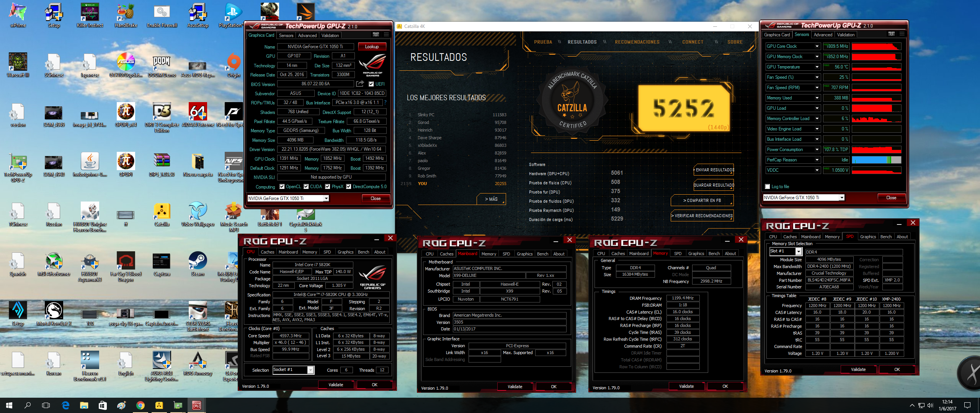Click COMPARTIR EN FB button
Image resolution: width=980 pixels, height=413 pixels.
click(702, 200)
